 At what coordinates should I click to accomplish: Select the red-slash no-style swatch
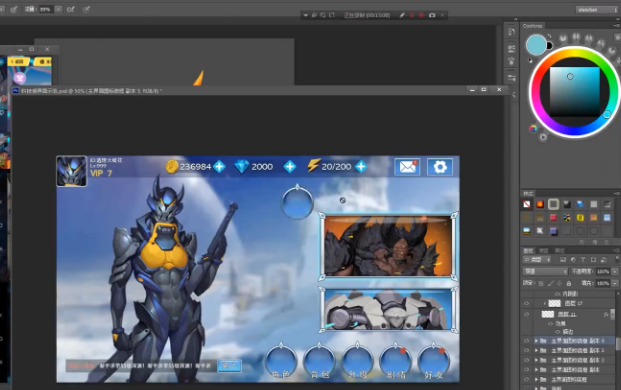pos(527,204)
